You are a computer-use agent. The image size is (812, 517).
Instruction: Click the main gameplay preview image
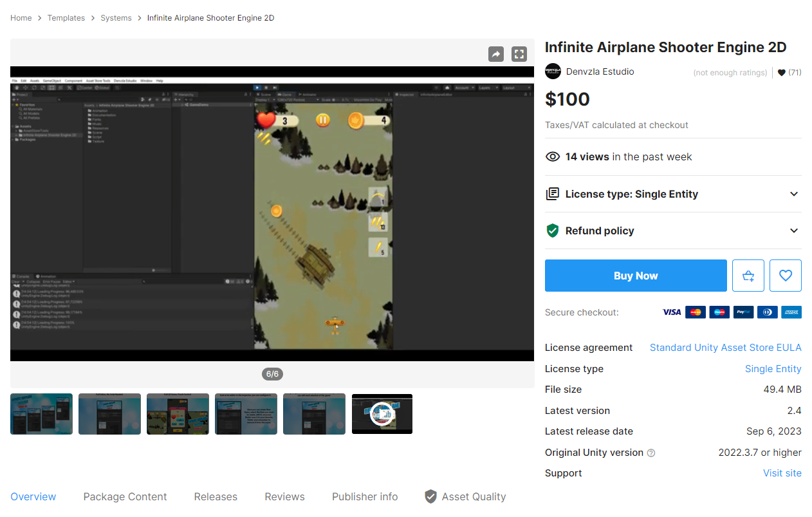(x=272, y=214)
